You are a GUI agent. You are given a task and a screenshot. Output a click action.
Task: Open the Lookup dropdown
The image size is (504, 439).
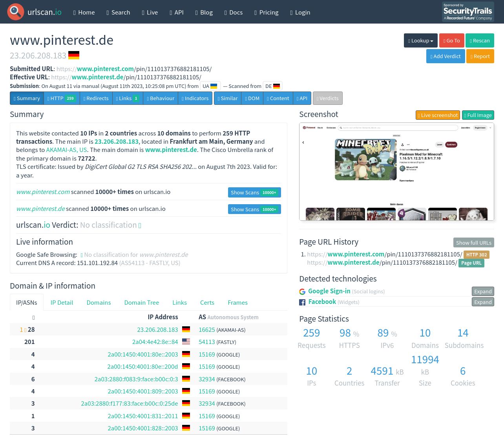(421, 40)
